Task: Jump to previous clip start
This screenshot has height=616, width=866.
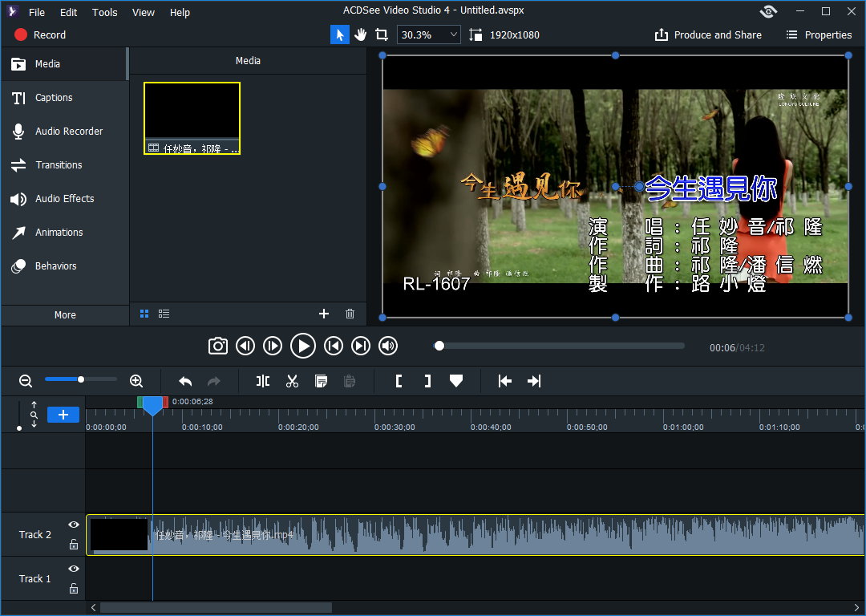Action: (x=333, y=346)
